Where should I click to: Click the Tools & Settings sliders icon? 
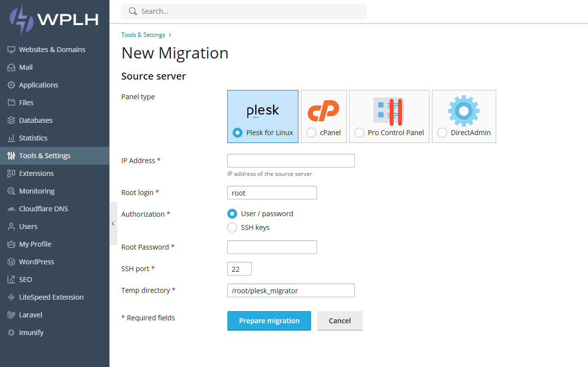[11, 156]
